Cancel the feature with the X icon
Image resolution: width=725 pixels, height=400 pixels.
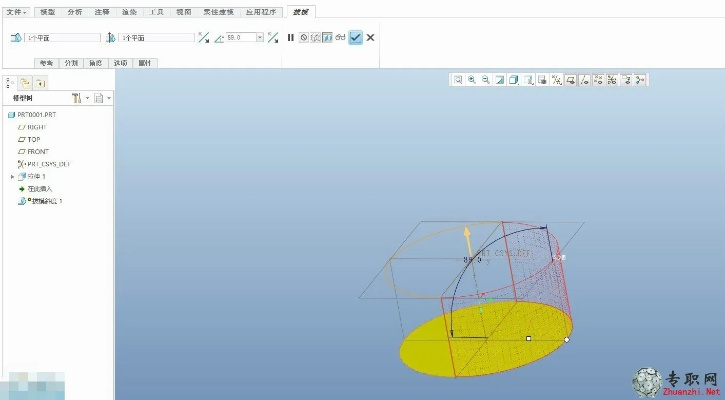[370, 37]
